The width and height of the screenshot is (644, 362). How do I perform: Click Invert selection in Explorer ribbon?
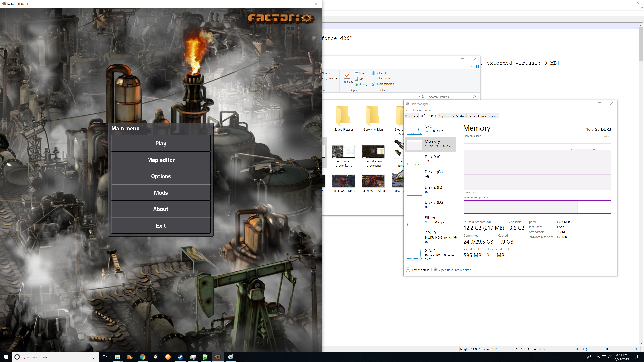[x=383, y=84]
